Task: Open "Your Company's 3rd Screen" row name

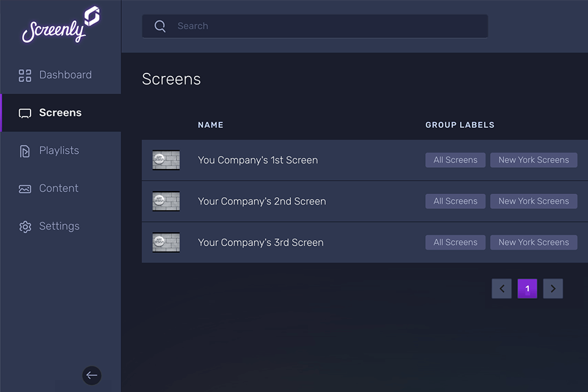Action: 261,243
